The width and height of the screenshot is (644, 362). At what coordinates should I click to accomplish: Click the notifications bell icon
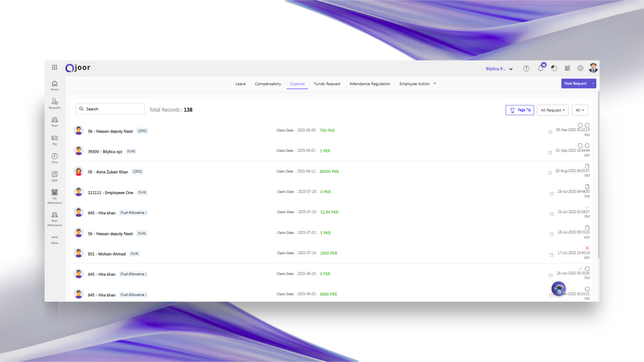(x=541, y=68)
